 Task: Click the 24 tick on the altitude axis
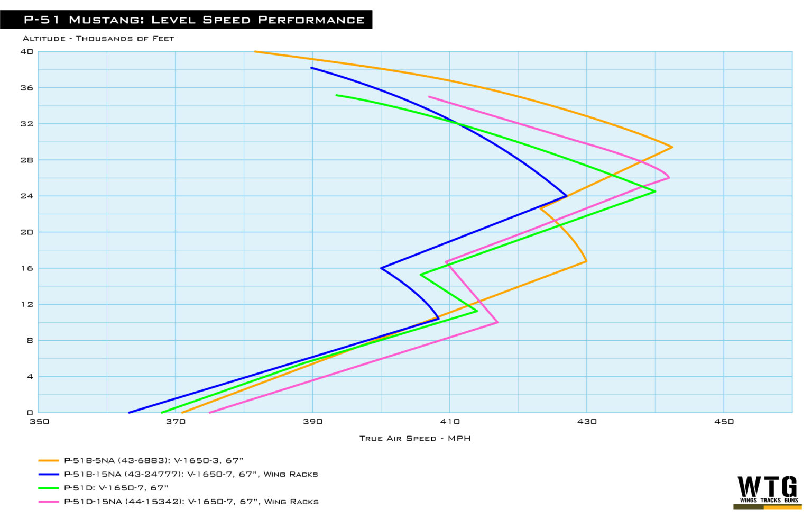(27, 196)
